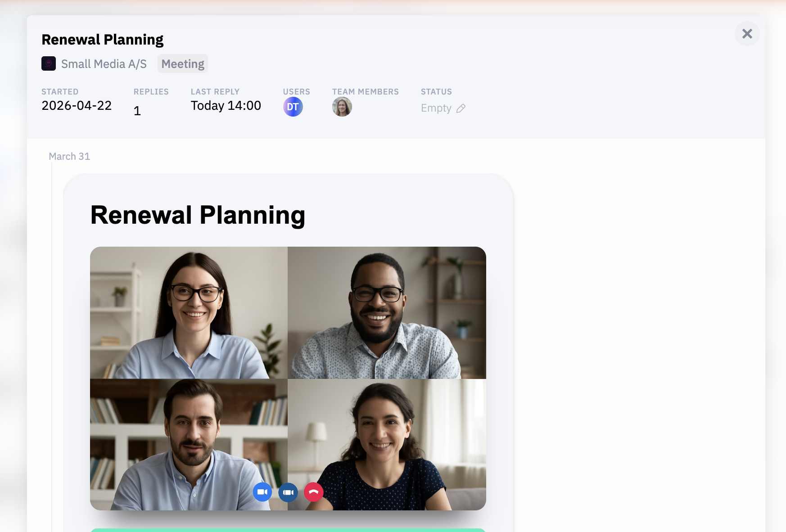Image resolution: width=786 pixels, height=532 pixels.
Task: Click the blue video camera icon
Action: point(262,492)
